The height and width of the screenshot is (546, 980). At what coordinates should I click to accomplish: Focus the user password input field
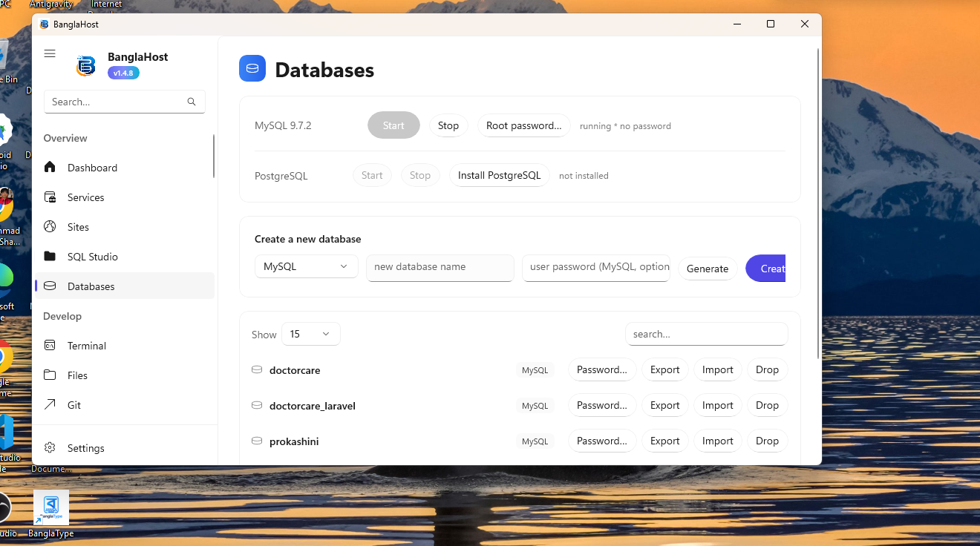click(596, 267)
